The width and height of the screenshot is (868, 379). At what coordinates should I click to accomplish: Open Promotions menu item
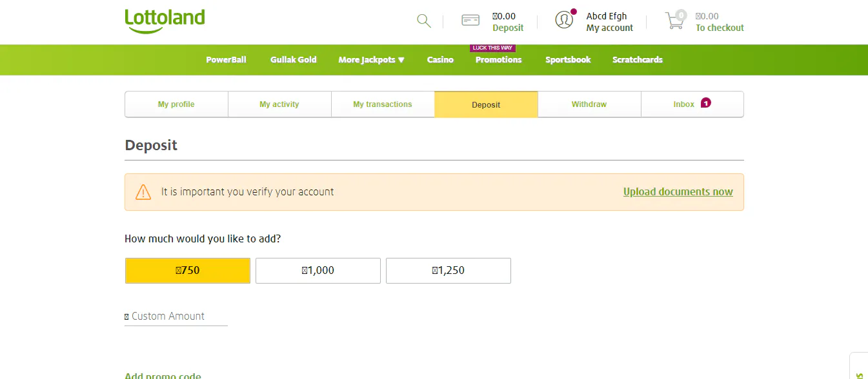pos(498,59)
